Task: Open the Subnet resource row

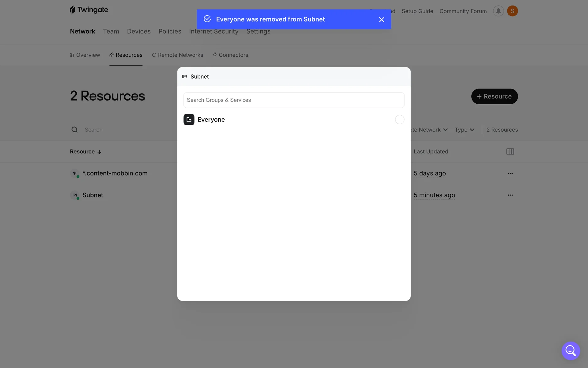Action: click(x=92, y=195)
